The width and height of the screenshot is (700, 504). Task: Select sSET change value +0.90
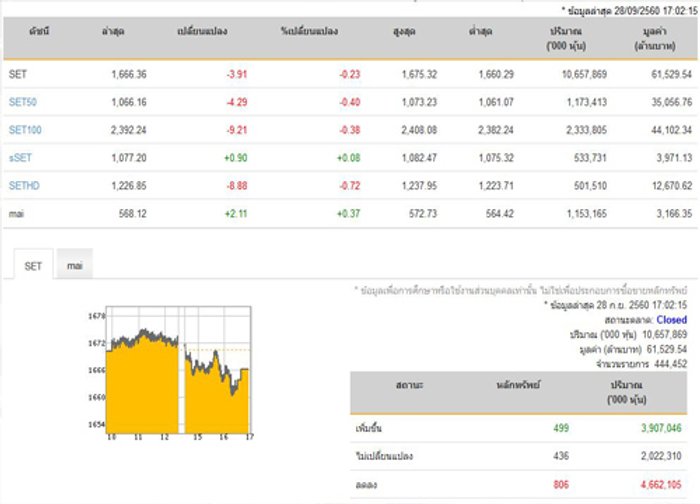[236, 158]
